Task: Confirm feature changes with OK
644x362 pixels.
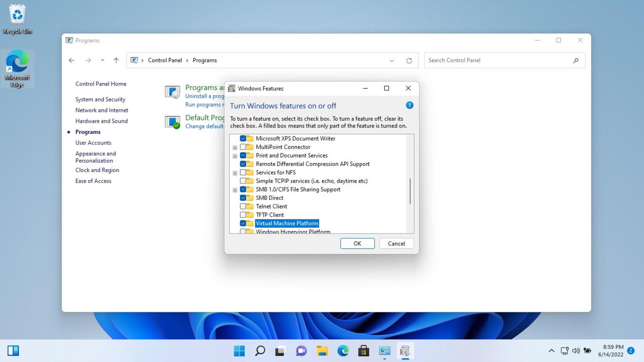Action: (x=357, y=244)
